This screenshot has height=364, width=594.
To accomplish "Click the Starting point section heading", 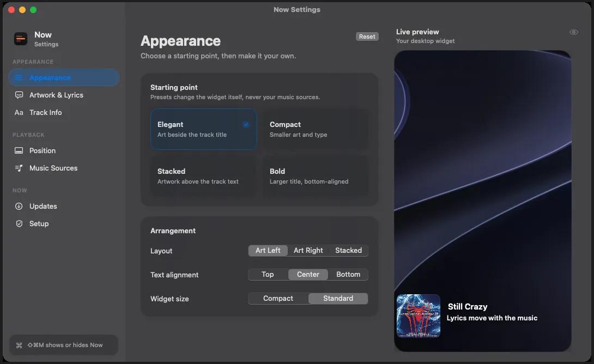I will point(174,87).
